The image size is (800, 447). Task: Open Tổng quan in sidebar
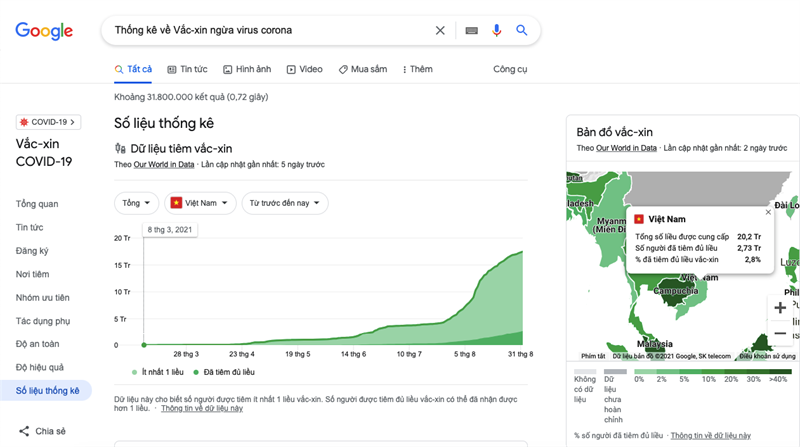pos(37,204)
